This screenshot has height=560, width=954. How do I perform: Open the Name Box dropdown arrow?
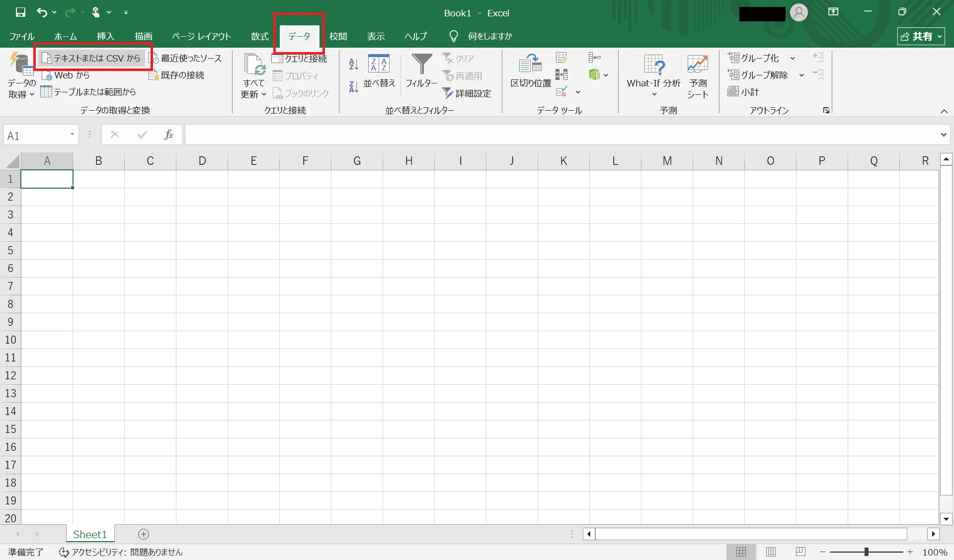pos(72,135)
